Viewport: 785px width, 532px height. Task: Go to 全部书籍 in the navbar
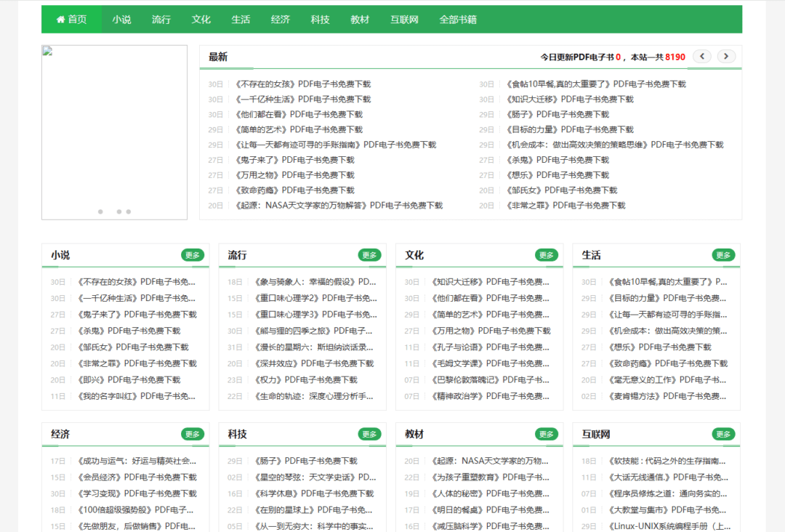[458, 20]
